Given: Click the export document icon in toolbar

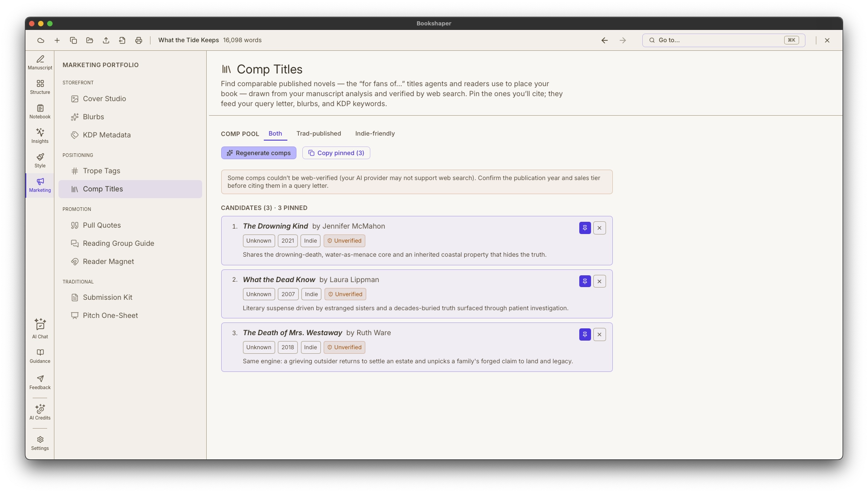Looking at the screenshot, I should click(122, 40).
